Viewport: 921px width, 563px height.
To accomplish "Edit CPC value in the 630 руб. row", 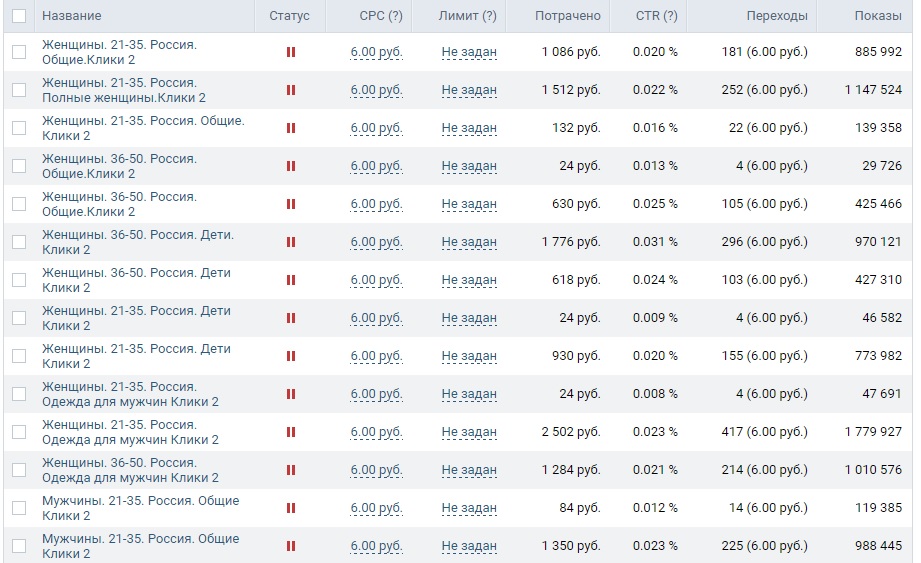I will click(376, 204).
